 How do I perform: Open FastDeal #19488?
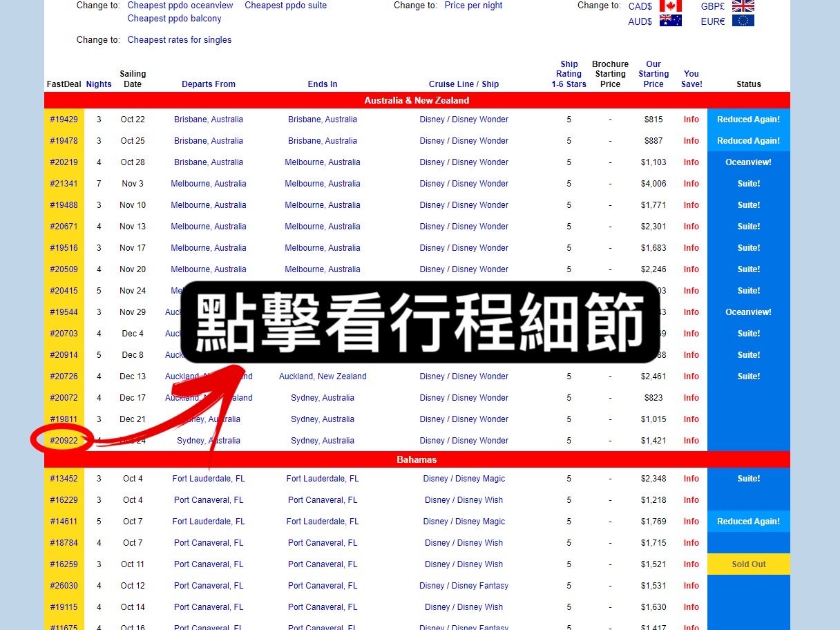click(x=64, y=205)
